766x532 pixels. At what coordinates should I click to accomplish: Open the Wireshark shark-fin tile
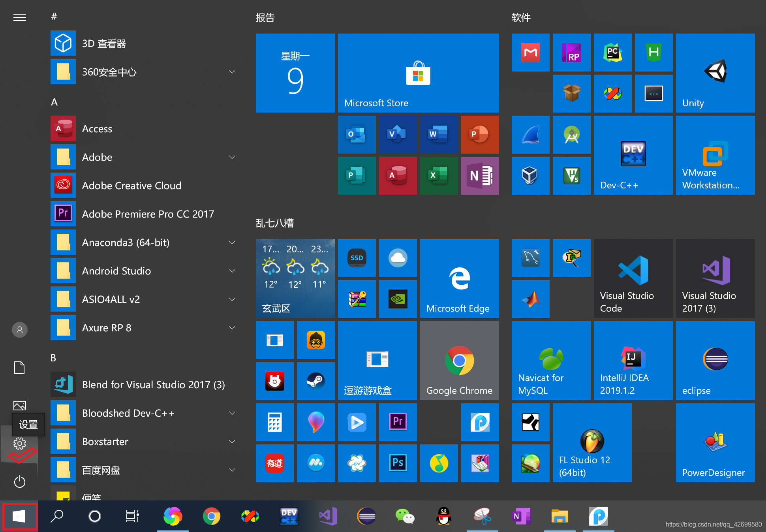530,135
